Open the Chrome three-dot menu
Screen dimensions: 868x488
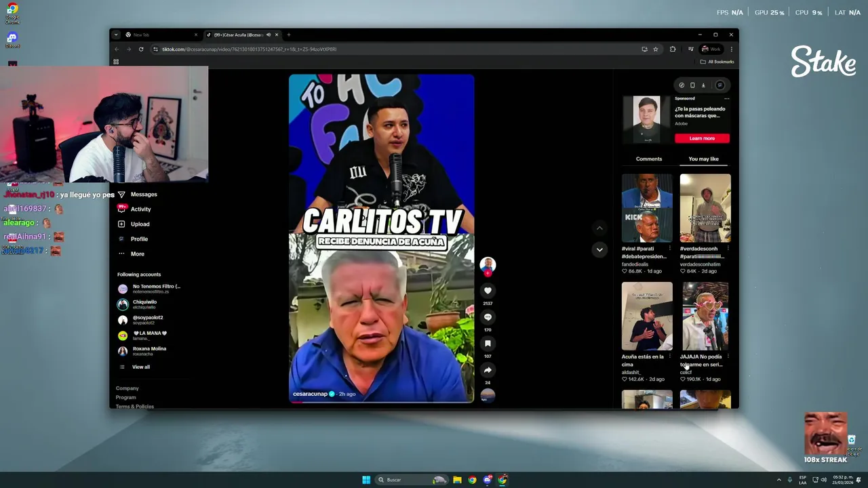click(731, 49)
